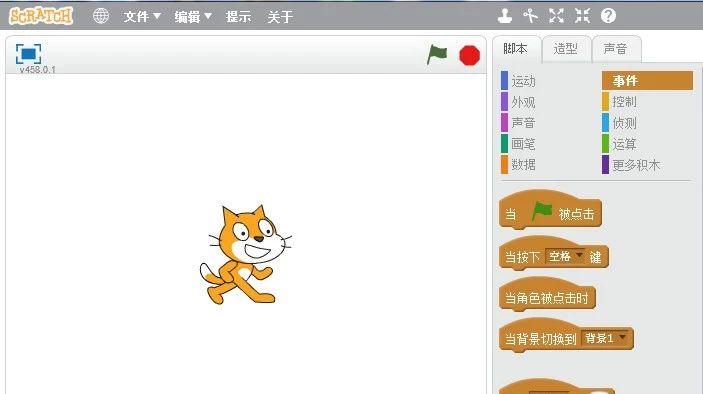703x394 pixels.
Task: Select the 数据 block category
Action: (x=519, y=165)
